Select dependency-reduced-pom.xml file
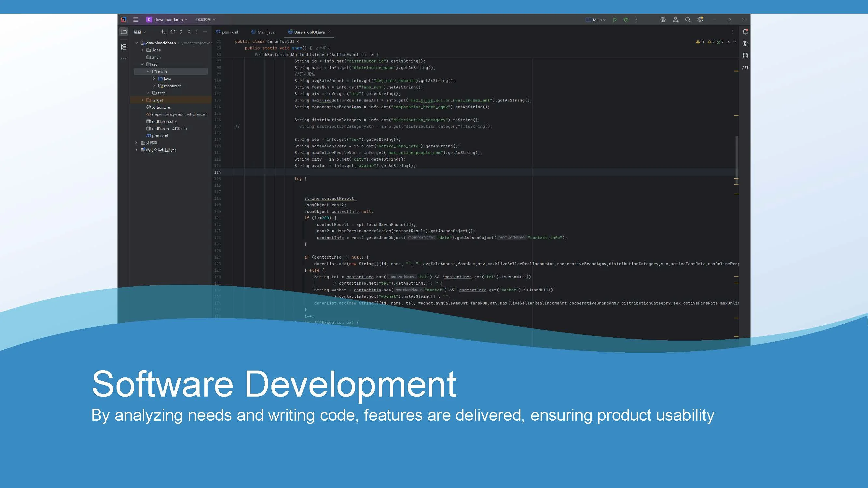The image size is (868, 488). coord(177,114)
